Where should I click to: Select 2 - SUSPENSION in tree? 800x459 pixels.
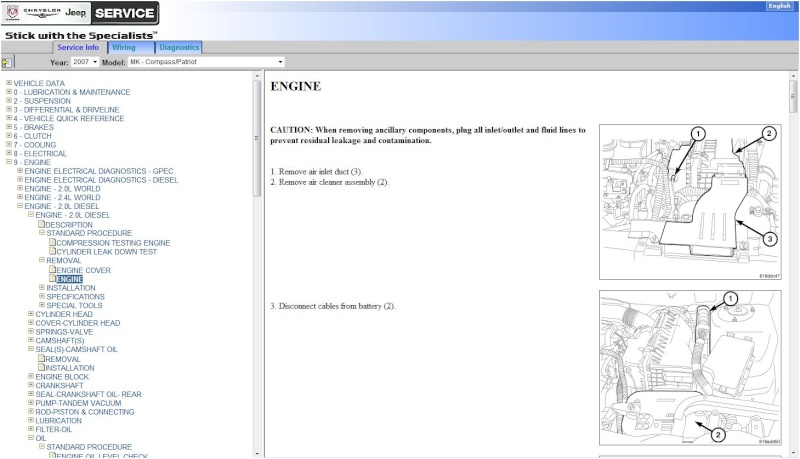click(x=42, y=101)
